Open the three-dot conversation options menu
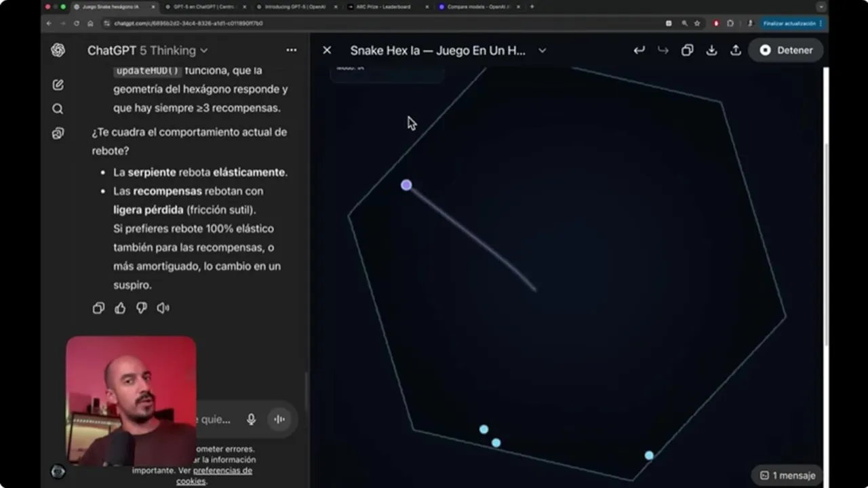This screenshot has height=488, width=868. pyautogui.click(x=292, y=50)
